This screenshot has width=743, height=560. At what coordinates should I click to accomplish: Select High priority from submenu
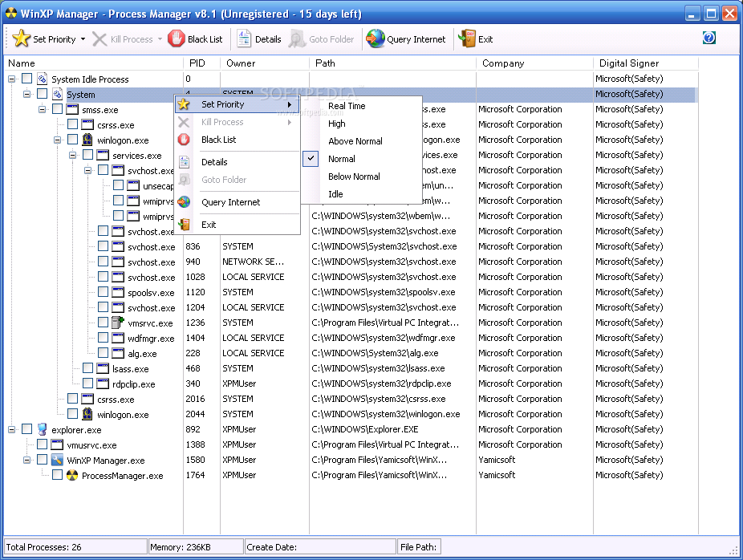point(336,124)
